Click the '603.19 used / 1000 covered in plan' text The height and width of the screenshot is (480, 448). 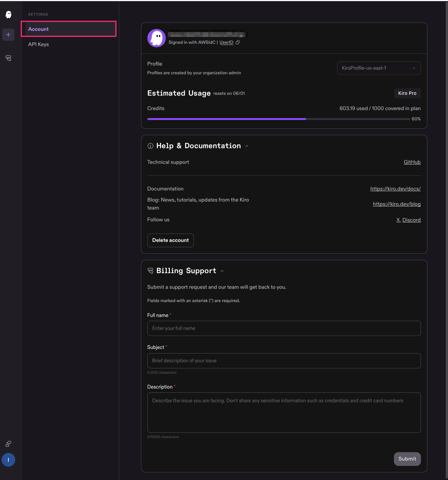pyautogui.click(x=380, y=109)
